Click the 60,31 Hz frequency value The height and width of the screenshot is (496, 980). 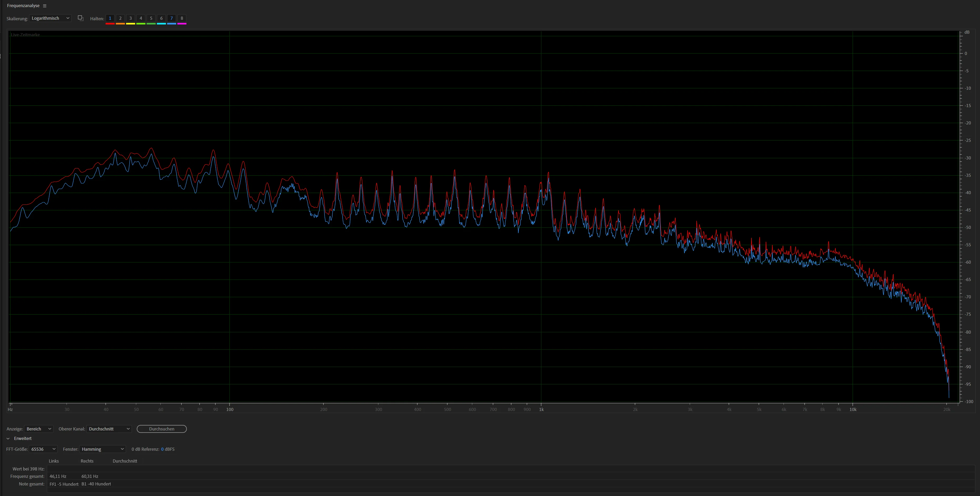pyautogui.click(x=90, y=476)
